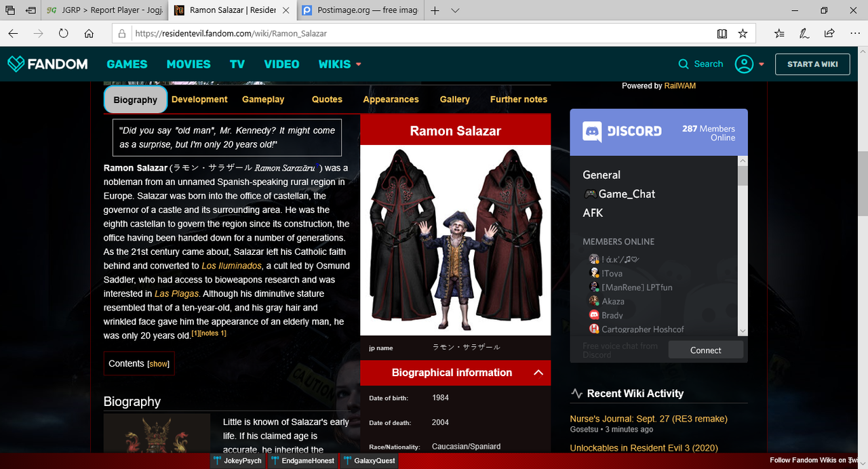Show the Contents table
The width and height of the screenshot is (868, 469).
(x=159, y=364)
